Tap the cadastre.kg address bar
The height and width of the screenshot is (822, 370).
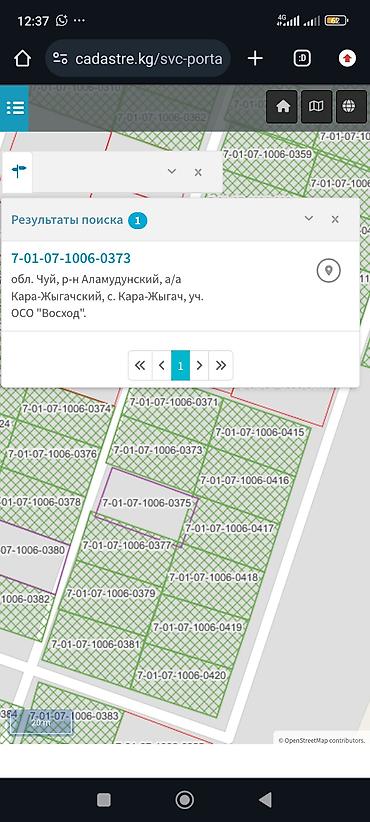coord(138,59)
